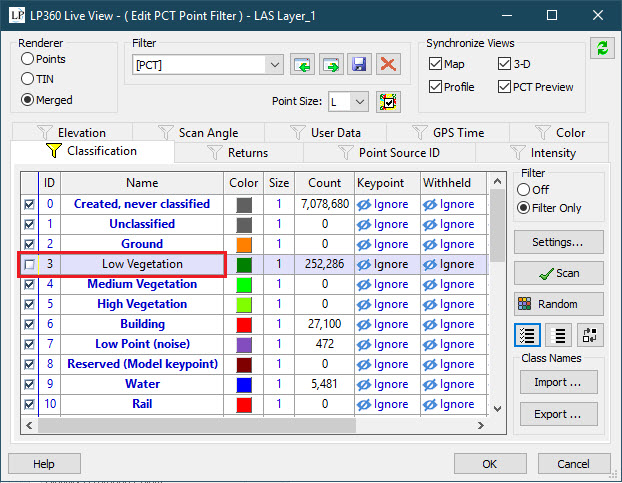Click the Withheld Ignore icon for Unclassified row
The height and width of the screenshot is (483, 622).
pyautogui.click(x=430, y=225)
